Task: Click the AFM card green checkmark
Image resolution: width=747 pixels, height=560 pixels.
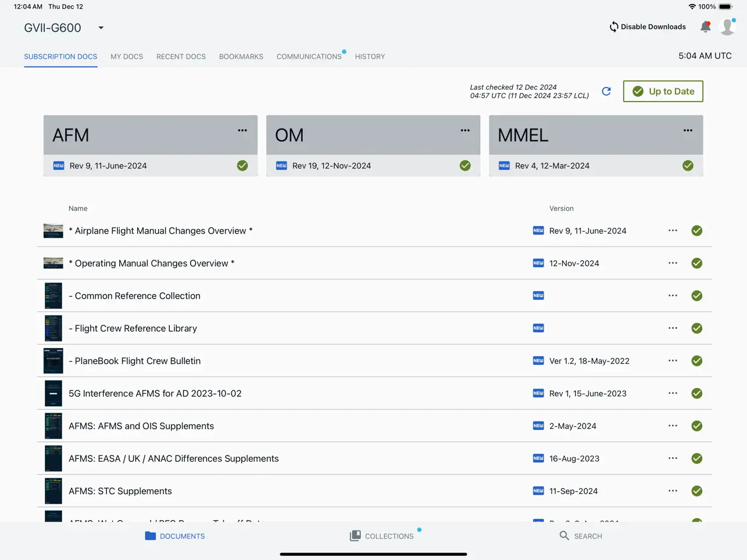Action: pos(242,166)
